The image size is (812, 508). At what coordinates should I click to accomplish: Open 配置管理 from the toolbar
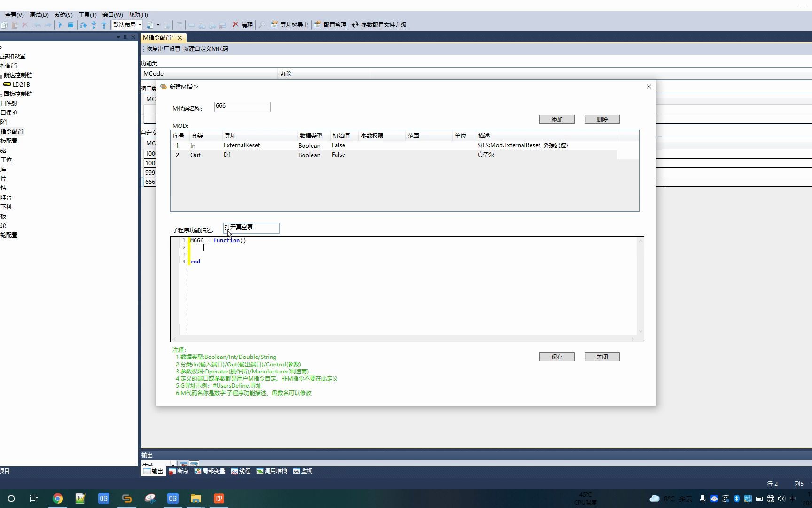click(x=330, y=24)
